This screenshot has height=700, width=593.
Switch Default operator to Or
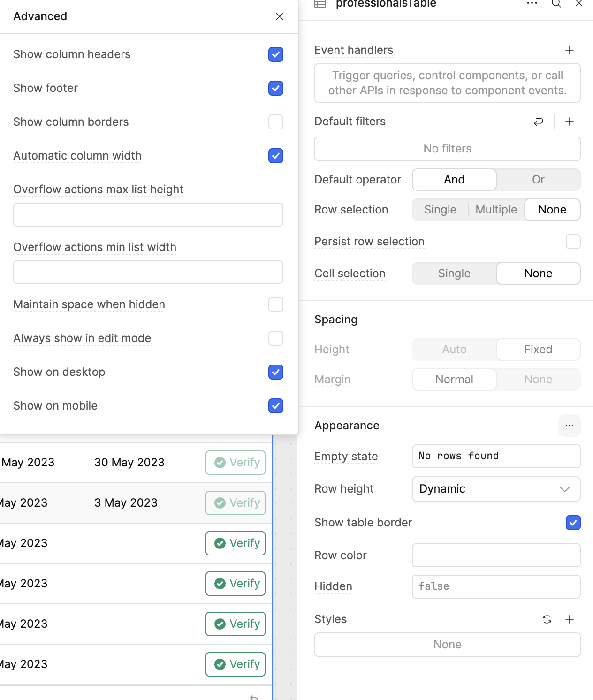pos(538,180)
